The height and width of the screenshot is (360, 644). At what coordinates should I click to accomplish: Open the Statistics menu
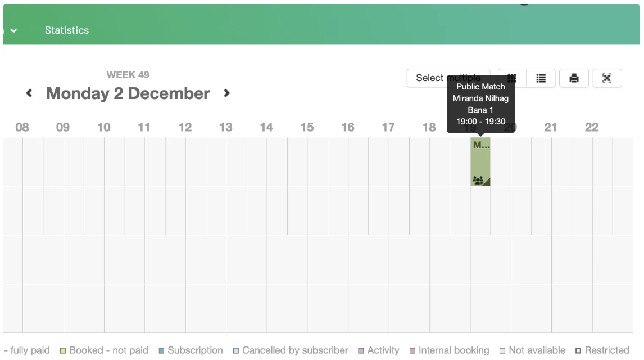click(67, 30)
